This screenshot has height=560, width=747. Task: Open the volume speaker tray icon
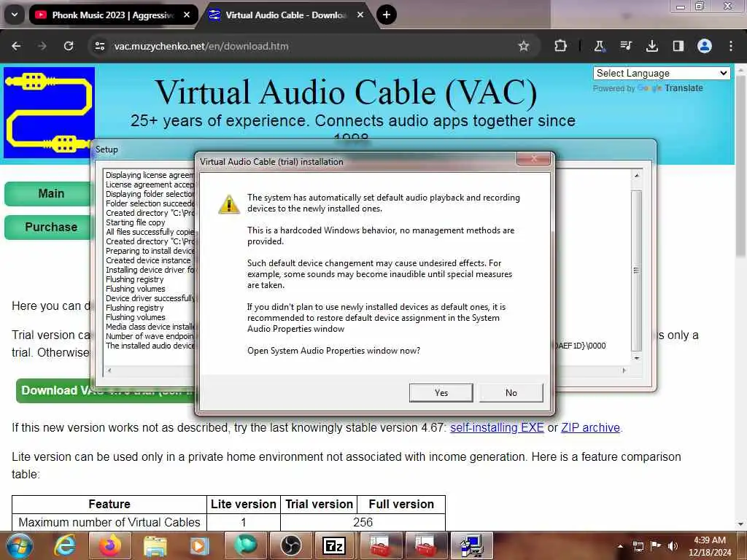tap(673, 546)
